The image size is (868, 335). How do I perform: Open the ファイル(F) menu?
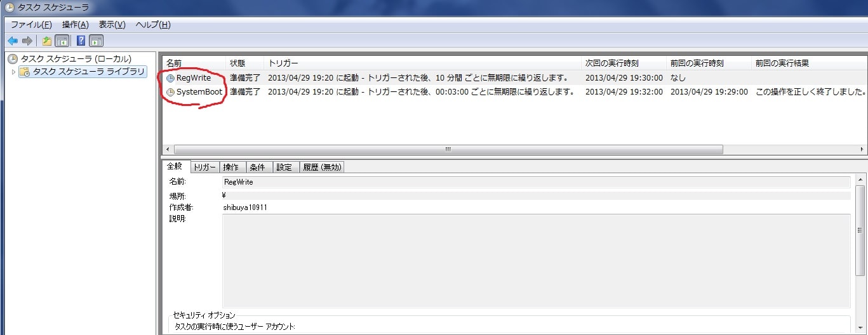(31, 25)
